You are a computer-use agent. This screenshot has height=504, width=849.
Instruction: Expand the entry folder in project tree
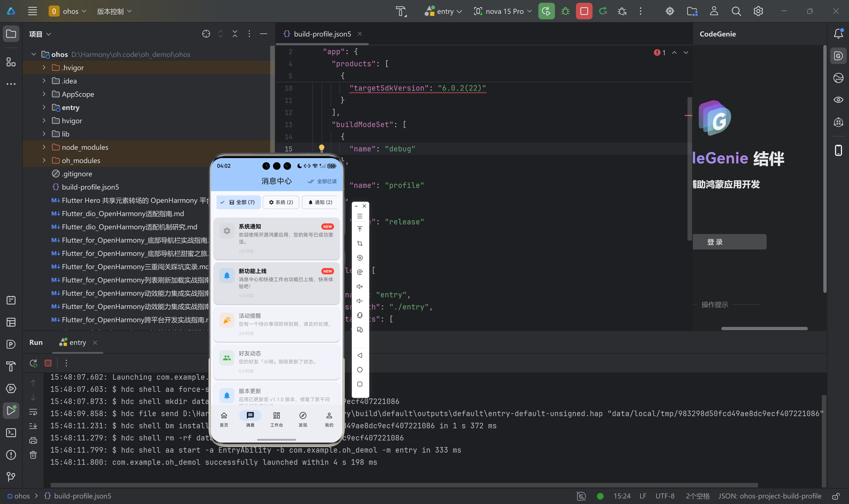pyautogui.click(x=44, y=107)
